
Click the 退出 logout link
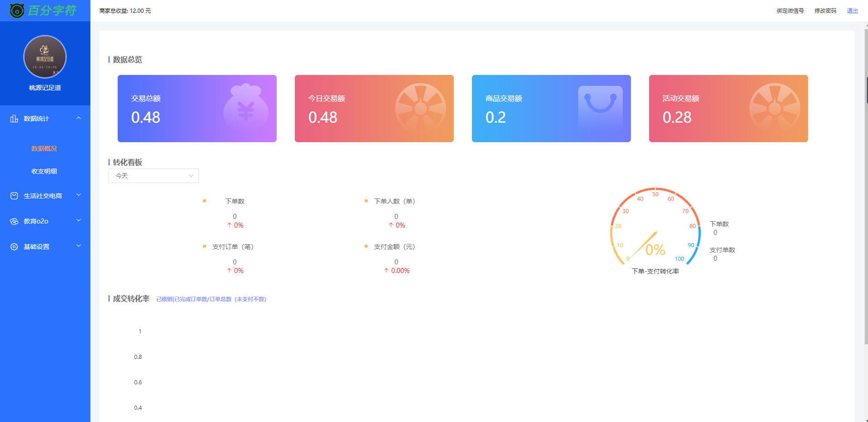853,11
